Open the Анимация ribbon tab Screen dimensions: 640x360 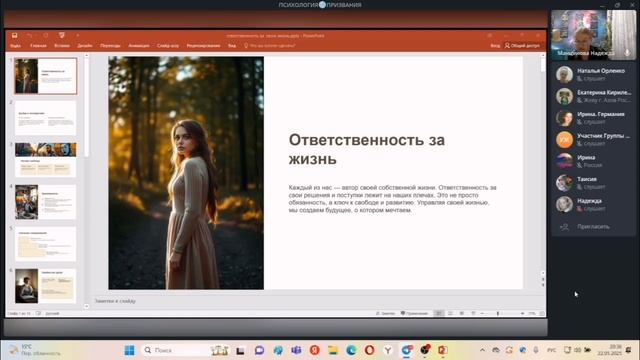coord(139,46)
